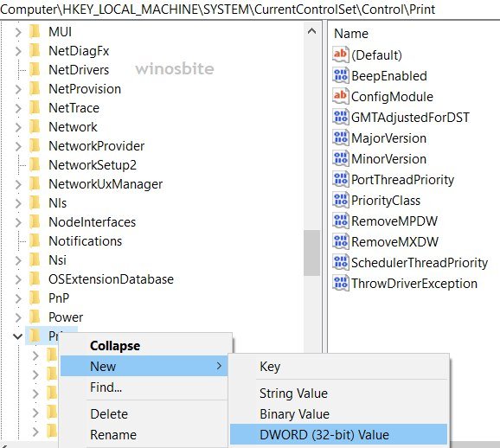Image resolution: width=500 pixels, height=448 pixels.
Task: Expand the Nsi key
Action: point(18,260)
